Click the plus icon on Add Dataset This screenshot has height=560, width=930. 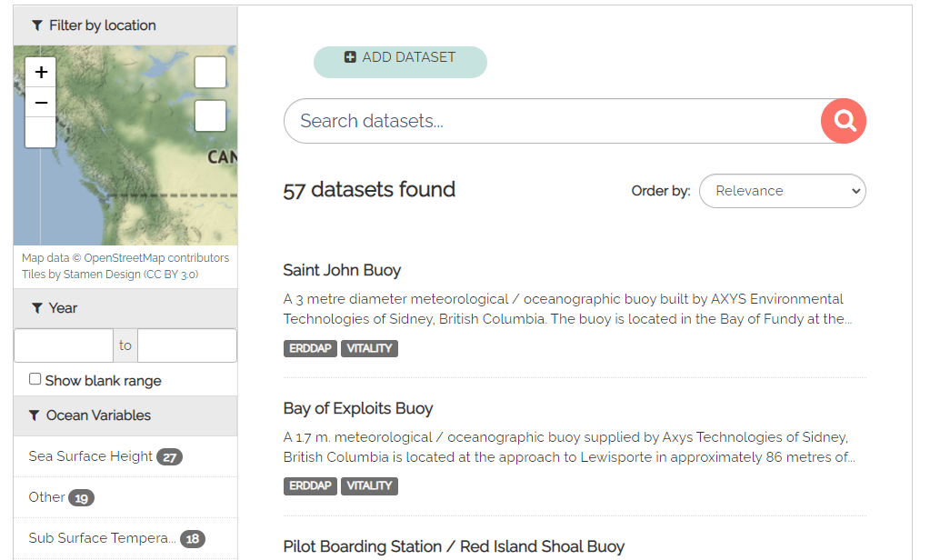[350, 57]
